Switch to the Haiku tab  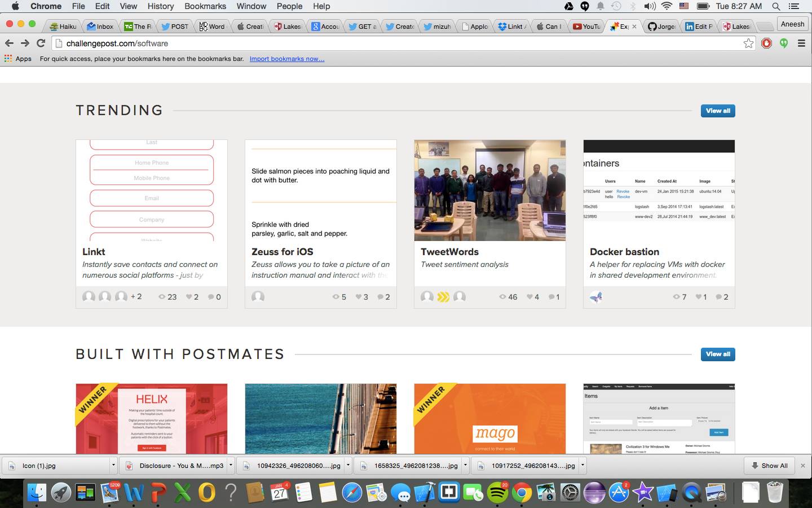63,26
